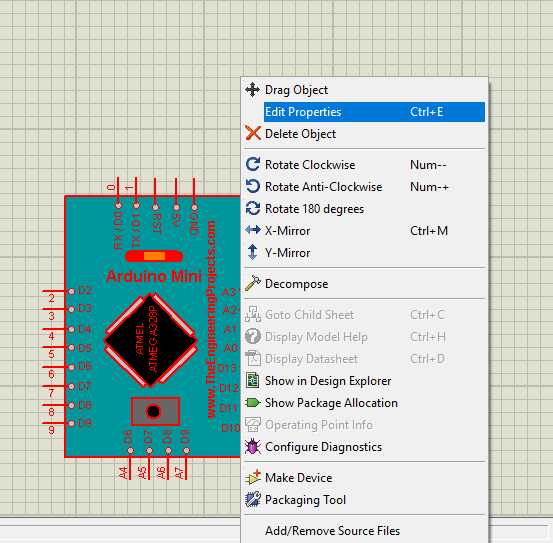Click the 5V pin at top
Viewport: 553px width, 543px height.
click(176, 207)
